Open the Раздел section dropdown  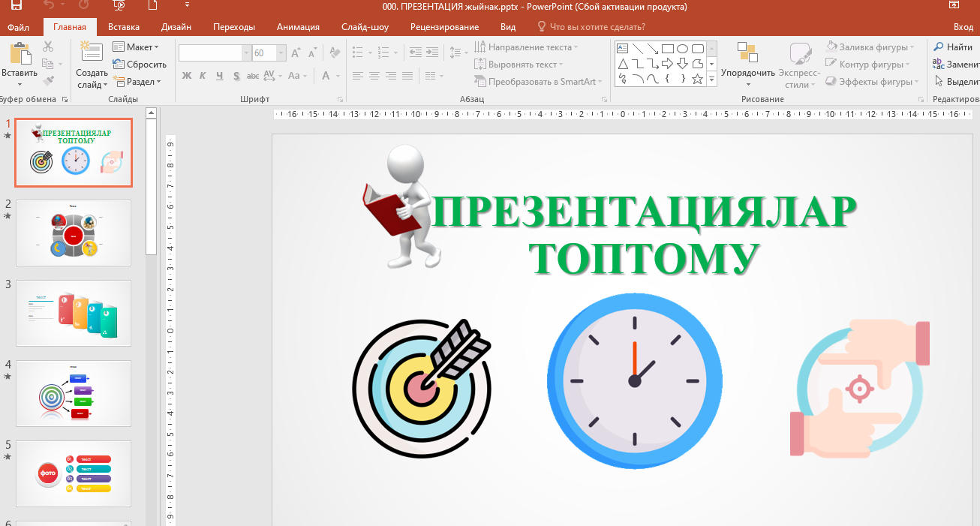[x=138, y=82]
